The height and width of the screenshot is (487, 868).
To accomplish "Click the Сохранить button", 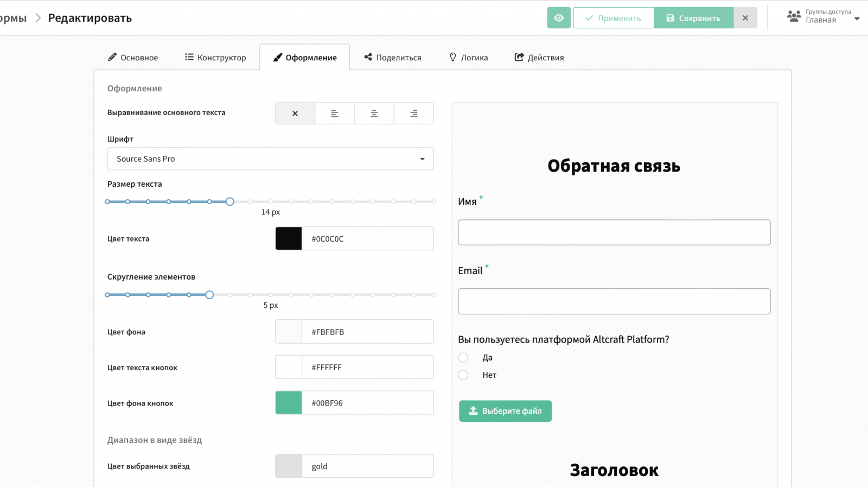I will pos(694,18).
